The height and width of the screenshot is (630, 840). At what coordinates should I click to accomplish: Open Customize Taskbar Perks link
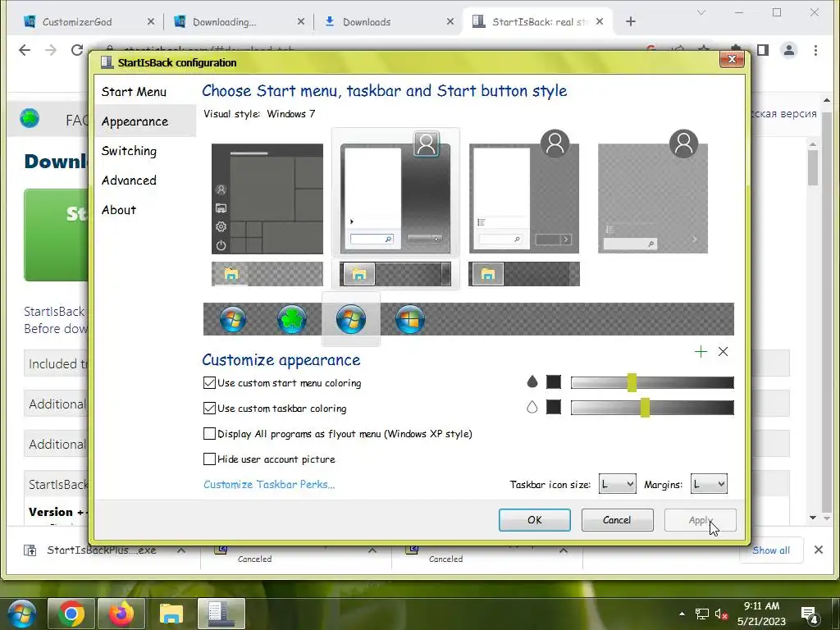(269, 484)
